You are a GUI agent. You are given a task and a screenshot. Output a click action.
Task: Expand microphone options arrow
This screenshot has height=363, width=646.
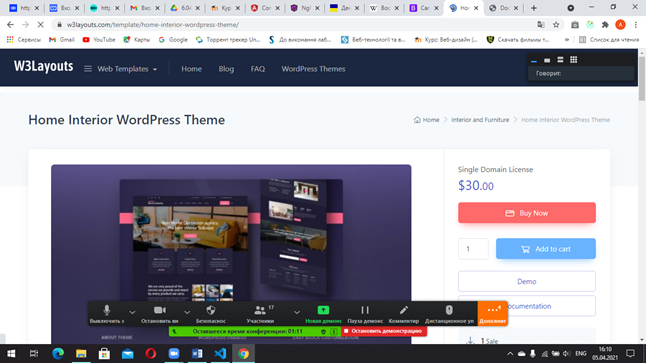[x=132, y=312]
